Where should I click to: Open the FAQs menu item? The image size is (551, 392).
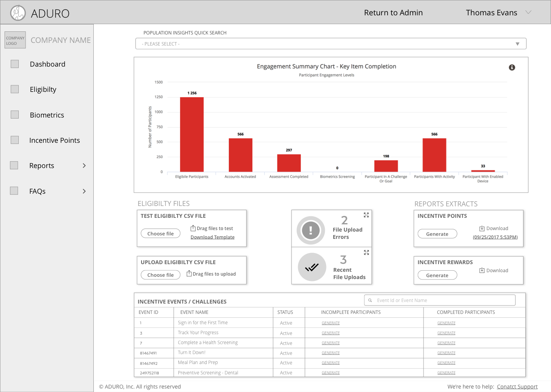point(37,191)
